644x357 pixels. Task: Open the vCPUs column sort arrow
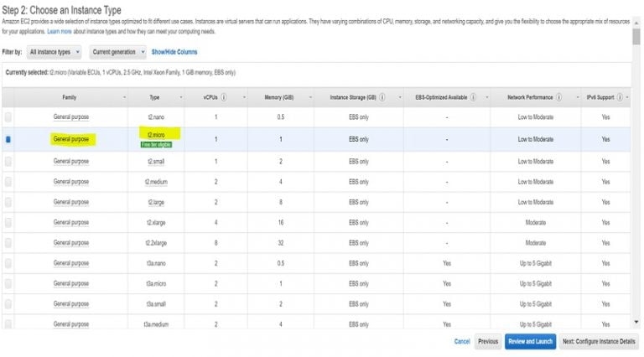point(244,98)
